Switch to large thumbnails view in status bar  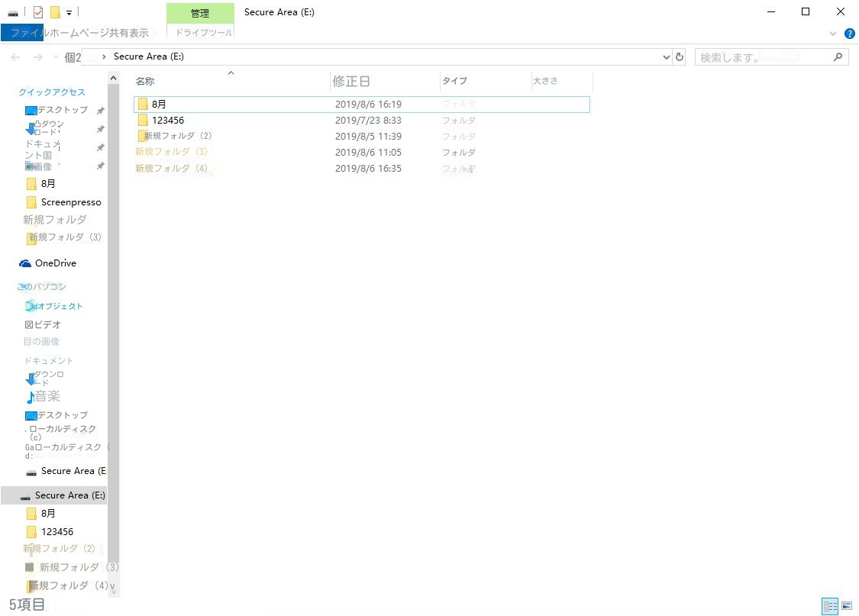[x=846, y=606]
